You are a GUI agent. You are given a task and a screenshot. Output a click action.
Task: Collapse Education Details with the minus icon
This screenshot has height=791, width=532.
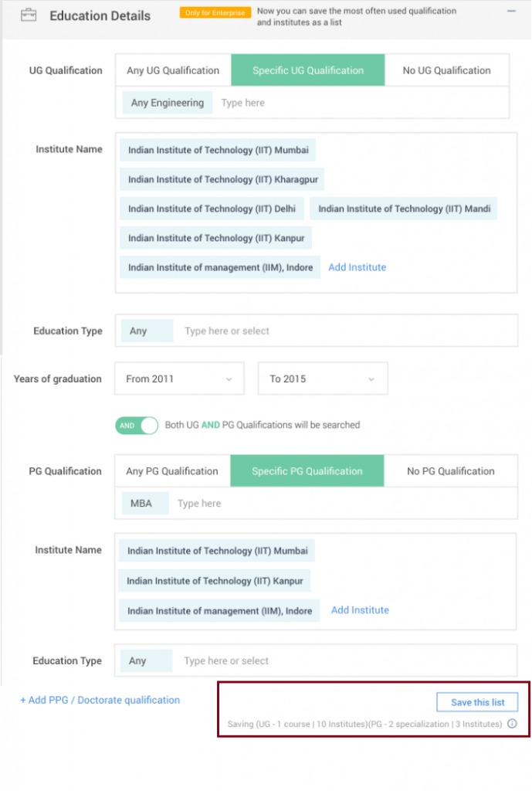(x=511, y=11)
